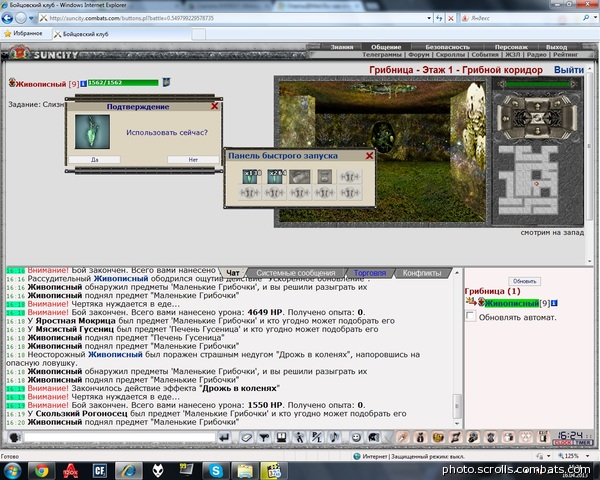Click the money bag icon in bottom toolbar
The image size is (600, 480).
[x=420, y=437]
